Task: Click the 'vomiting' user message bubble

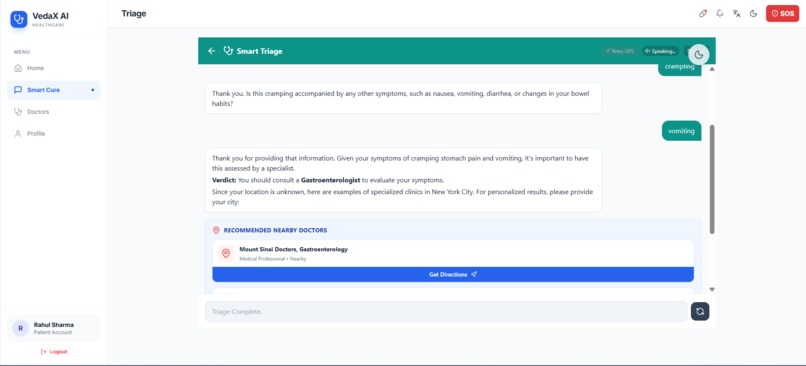Action: point(681,131)
